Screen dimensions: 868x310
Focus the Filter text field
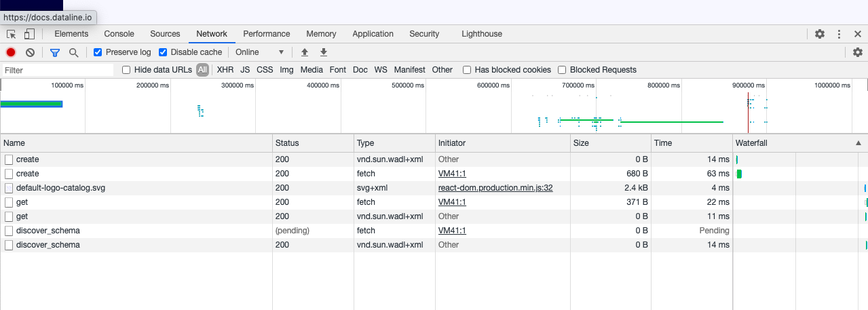58,70
